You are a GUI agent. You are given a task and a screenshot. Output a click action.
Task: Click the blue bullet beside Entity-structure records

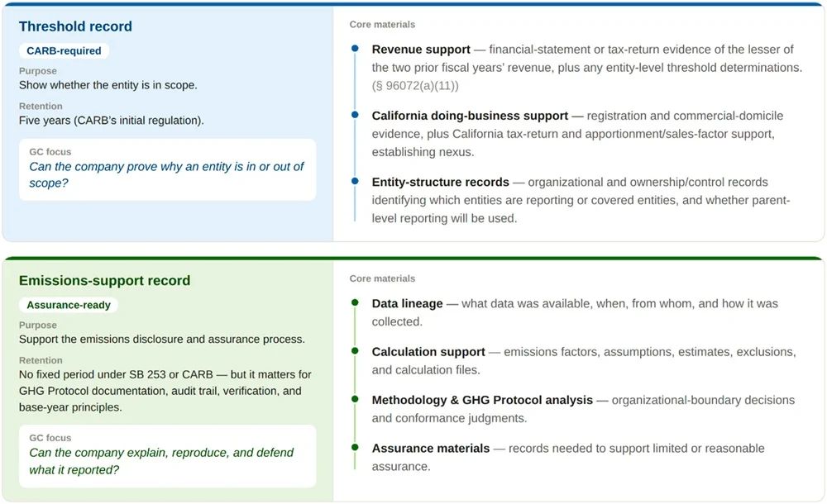[x=355, y=181]
